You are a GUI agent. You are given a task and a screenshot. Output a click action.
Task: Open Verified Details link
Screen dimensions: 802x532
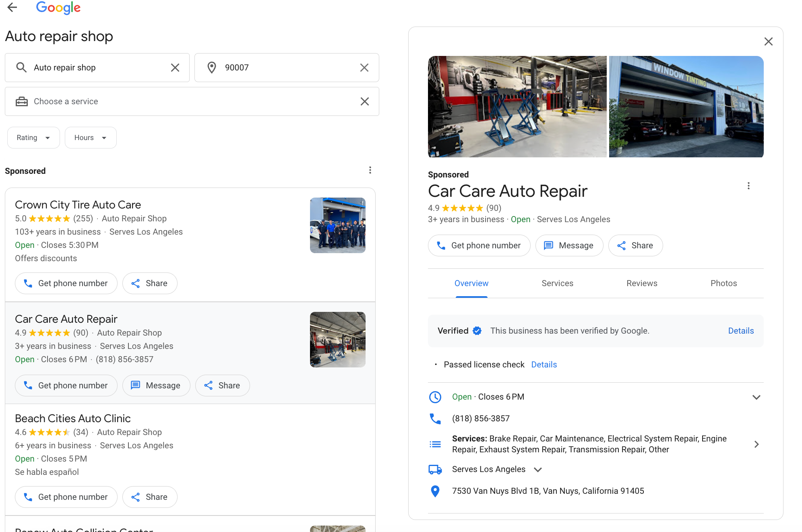coord(741,331)
